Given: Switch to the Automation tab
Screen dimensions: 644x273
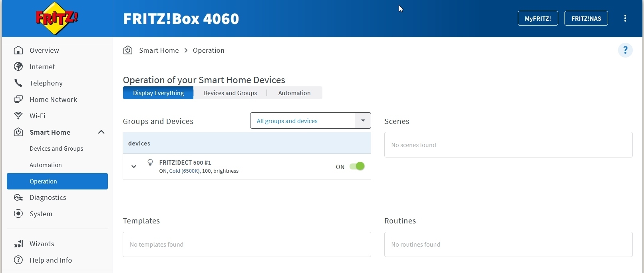Looking at the screenshot, I should click(294, 93).
